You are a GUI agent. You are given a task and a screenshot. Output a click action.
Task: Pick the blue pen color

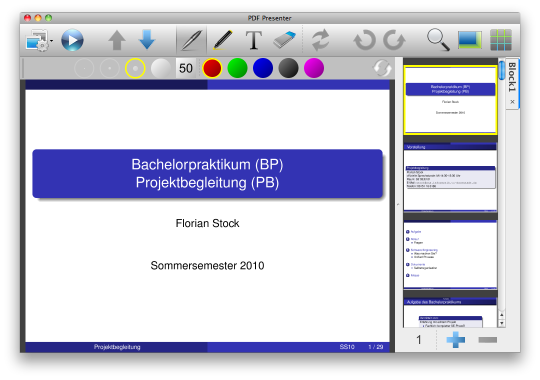263,68
